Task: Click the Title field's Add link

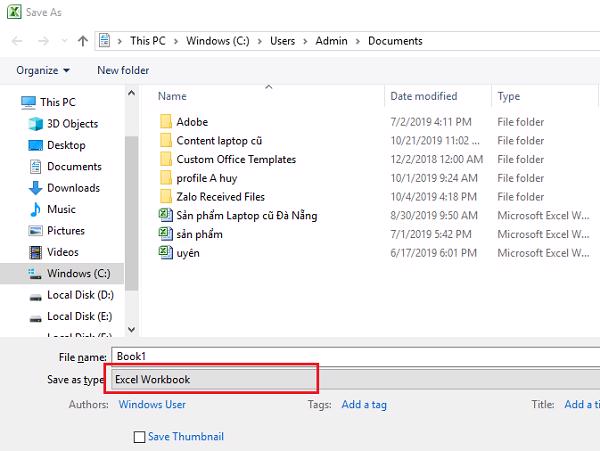Action: (582, 405)
